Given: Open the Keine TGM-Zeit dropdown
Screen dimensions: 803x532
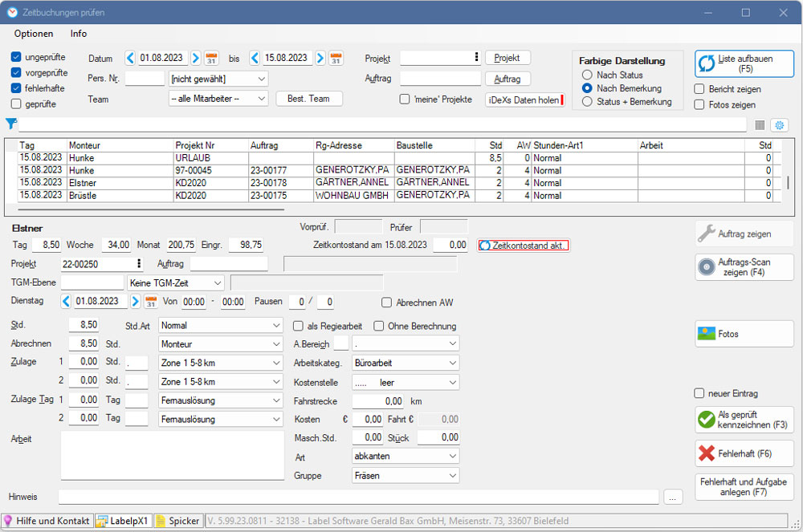Looking at the screenshot, I should pyautogui.click(x=176, y=283).
